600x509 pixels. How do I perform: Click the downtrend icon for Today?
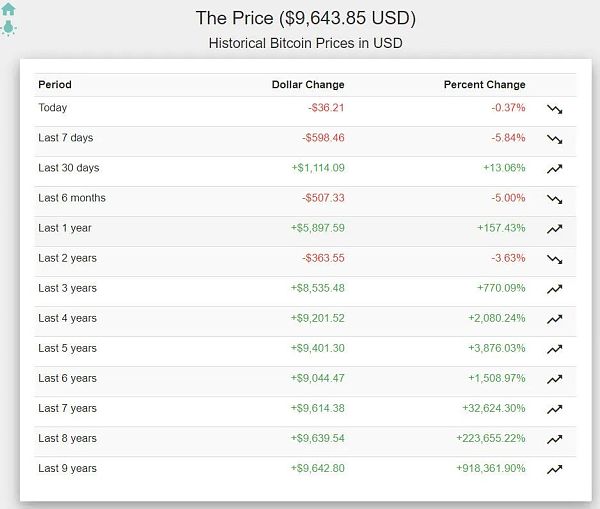click(x=555, y=109)
